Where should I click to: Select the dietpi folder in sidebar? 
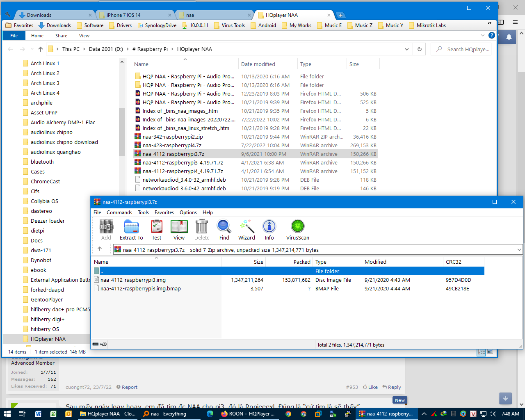[x=37, y=231]
